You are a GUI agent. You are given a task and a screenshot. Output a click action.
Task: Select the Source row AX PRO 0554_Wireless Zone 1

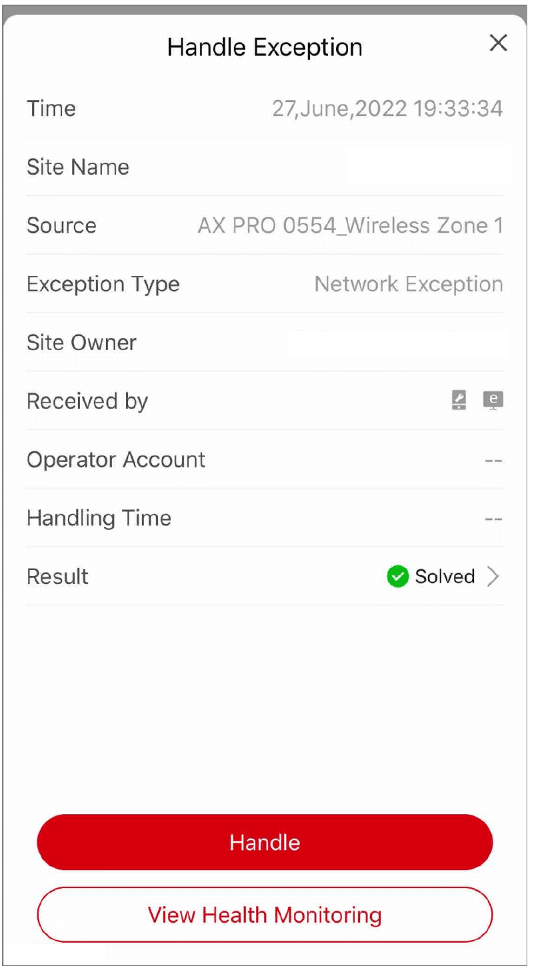pyautogui.click(x=265, y=225)
